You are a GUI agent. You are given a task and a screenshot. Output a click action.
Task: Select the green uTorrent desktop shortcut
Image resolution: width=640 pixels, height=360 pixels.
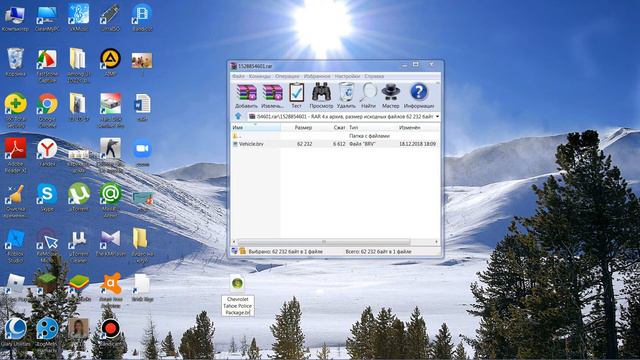point(79,197)
